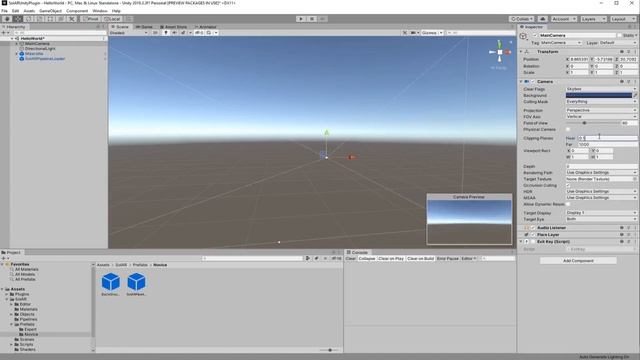This screenshot has width=640, height=360.
Task: Pick Background color with eyedropper icon
Action: coord(635,95)
